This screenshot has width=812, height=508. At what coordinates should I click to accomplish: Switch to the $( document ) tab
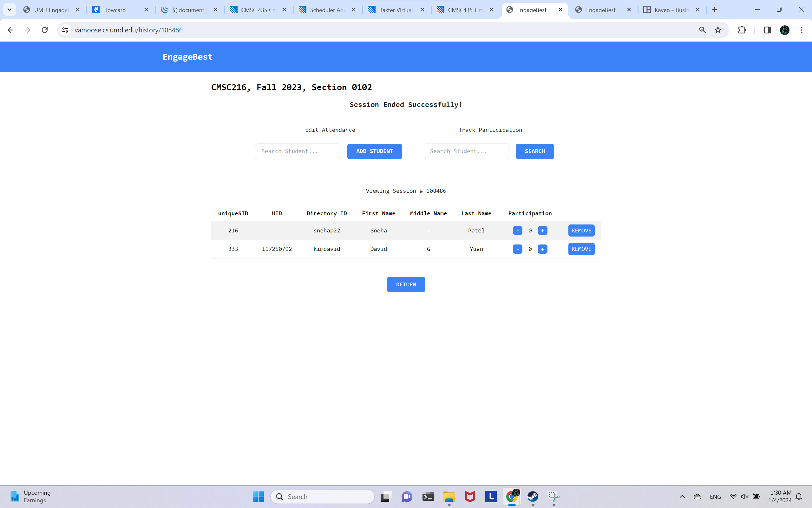(x=189, y=10)
